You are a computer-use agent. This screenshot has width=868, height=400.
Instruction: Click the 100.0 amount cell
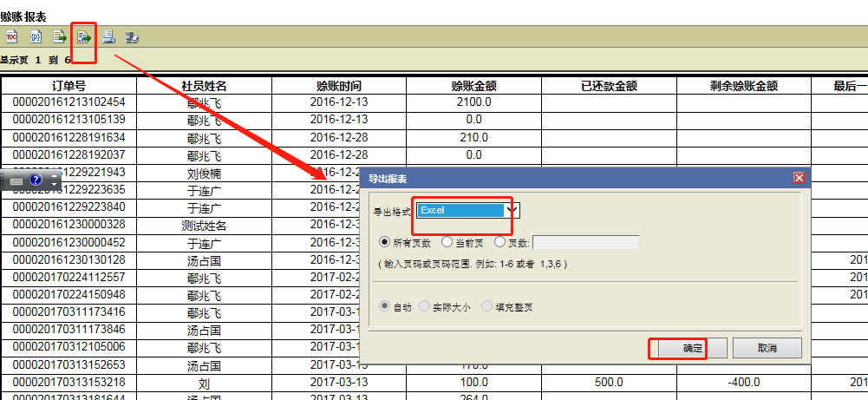473,383
